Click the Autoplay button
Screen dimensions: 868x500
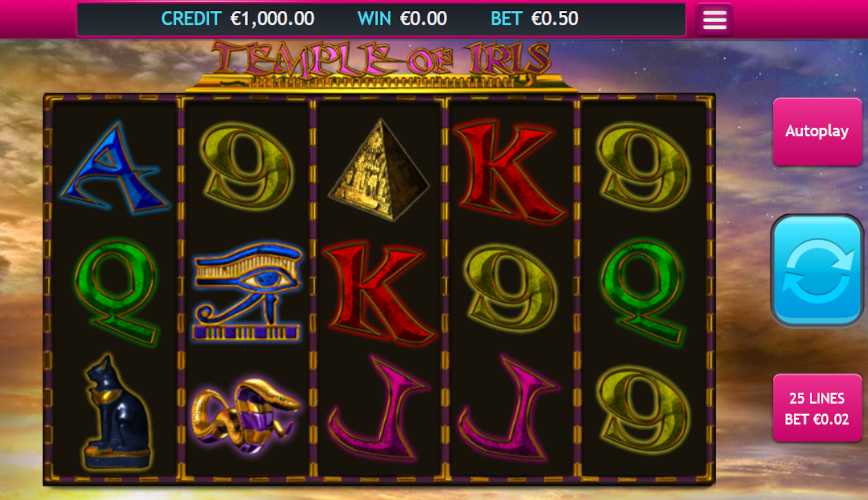[817, 131]
